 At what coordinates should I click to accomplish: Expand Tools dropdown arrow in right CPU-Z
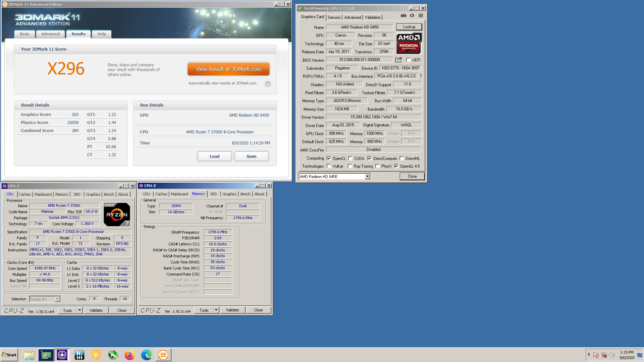click(x=216, y=310)
